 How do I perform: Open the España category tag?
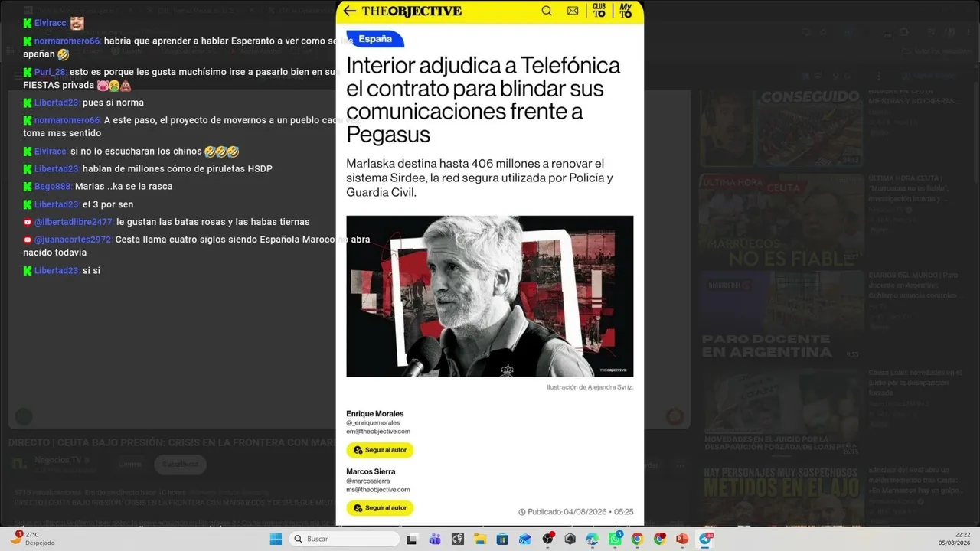375,39
